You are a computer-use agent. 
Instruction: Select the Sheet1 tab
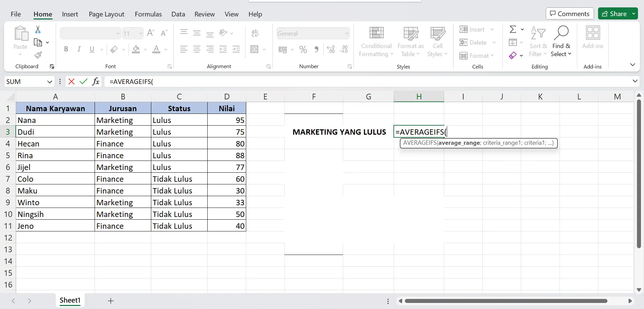(70, 300)
